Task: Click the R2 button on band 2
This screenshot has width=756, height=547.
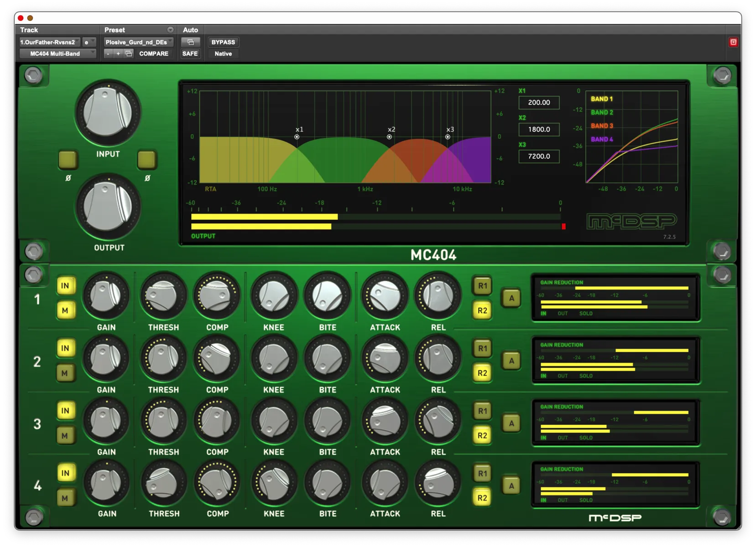Action: point(482,373)
